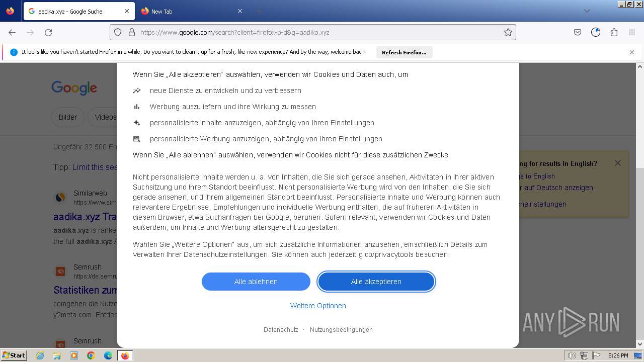This screenshot has width=644, height=362.
Task: Click the padlock site information icon
Action: pos(132,32)
